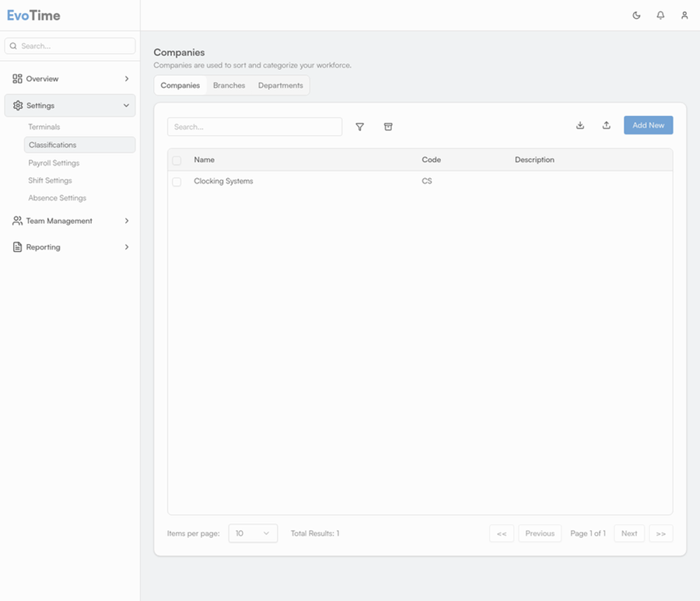Click the filter funnel icon

pyautogui.click(x=359, y=127)
